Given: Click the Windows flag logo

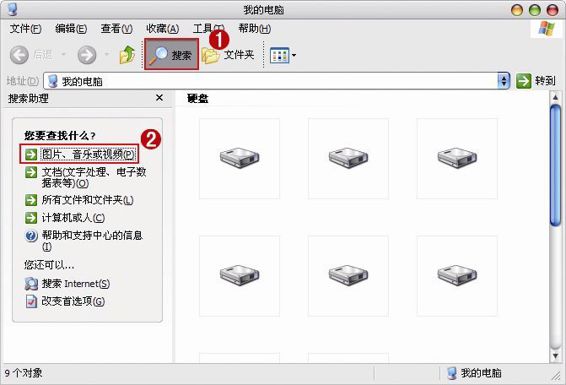Looking at the screenshot, I should (x=547, y=29).
